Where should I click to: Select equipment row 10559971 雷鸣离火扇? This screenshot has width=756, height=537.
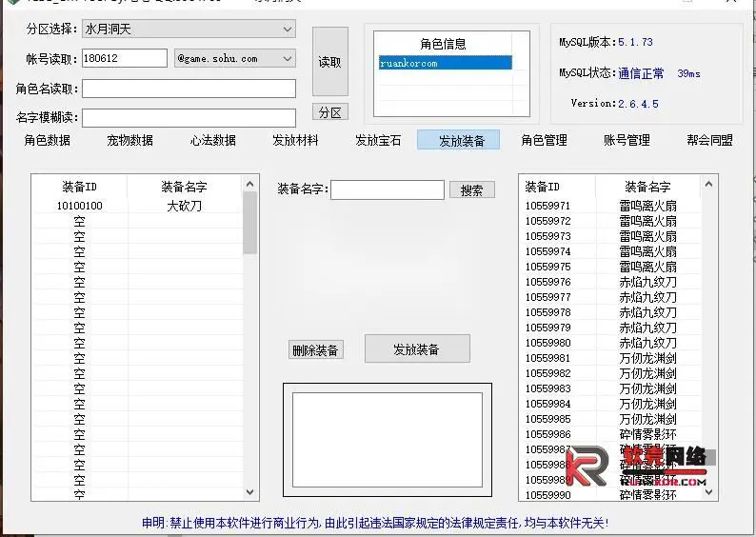point(611,206)
